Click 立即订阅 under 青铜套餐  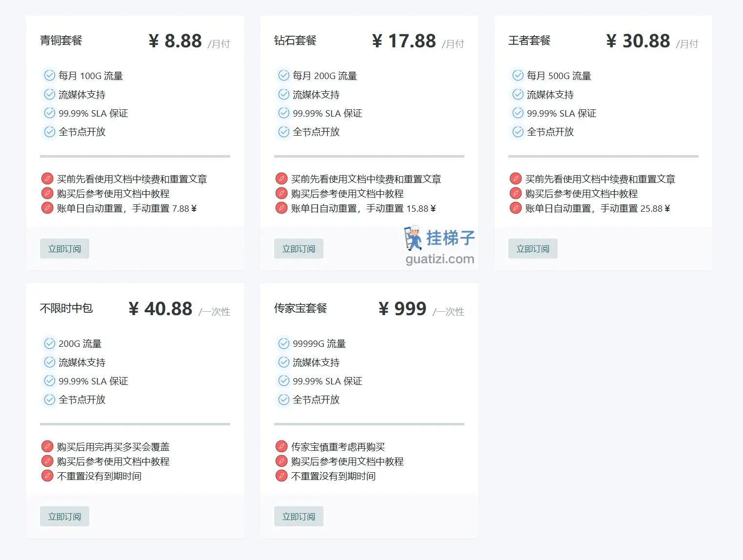pyautogui.click(x=64, y=248)
